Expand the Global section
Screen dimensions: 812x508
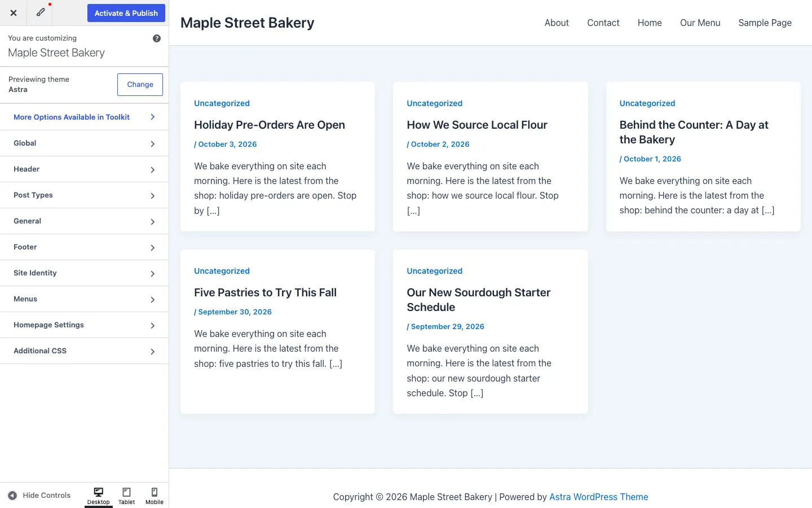click(x=85, y=143)
